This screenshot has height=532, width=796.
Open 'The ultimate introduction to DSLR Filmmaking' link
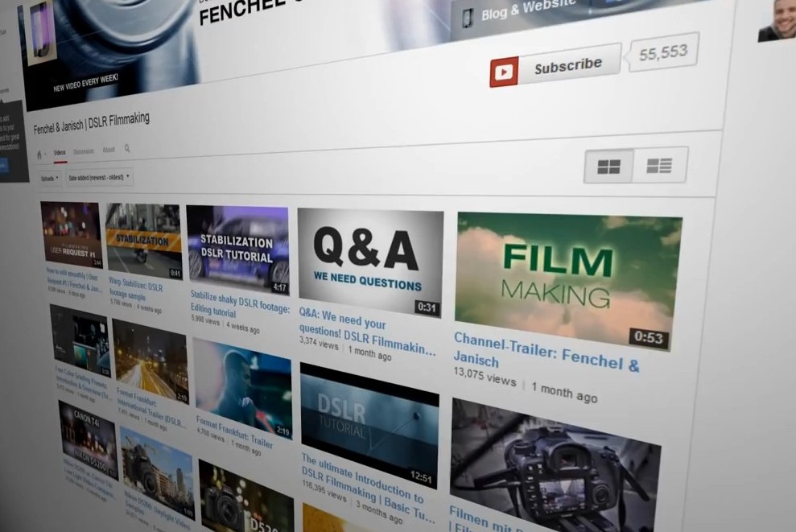pyautogui.click(x=368, y=489)
